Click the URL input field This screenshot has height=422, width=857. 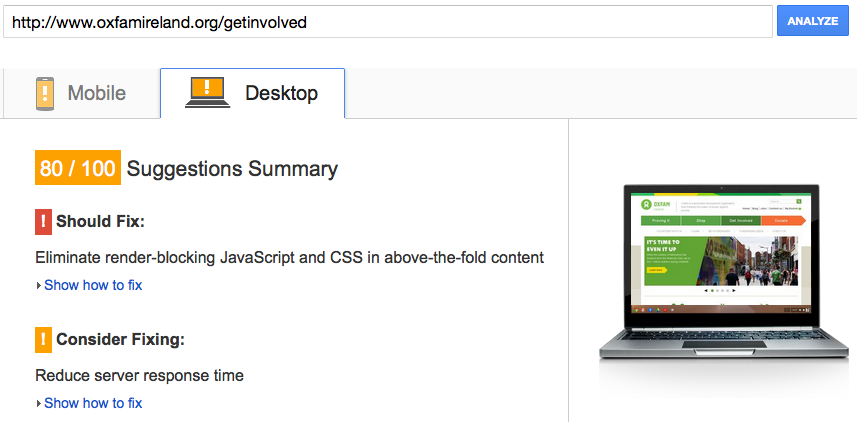pos(387,21)
